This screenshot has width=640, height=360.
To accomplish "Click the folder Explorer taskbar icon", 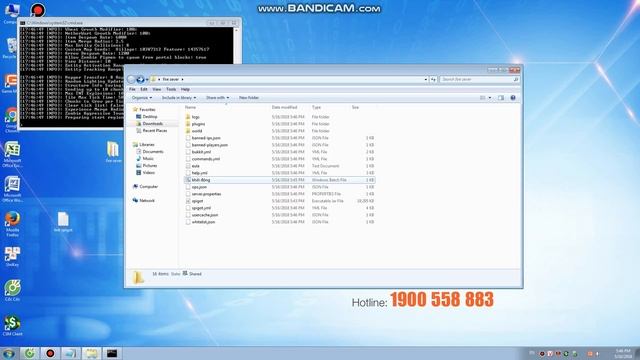I will pyautogui.click(x=91, y=353).
